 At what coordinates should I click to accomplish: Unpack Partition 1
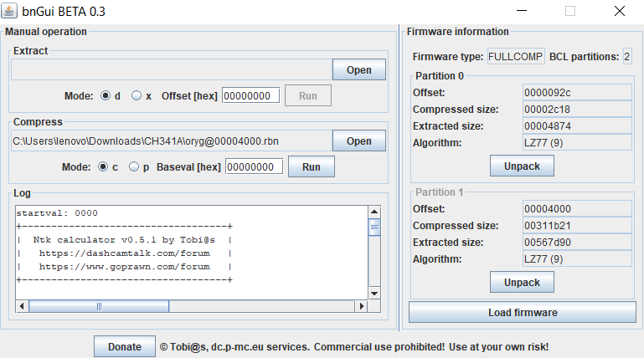521,282
